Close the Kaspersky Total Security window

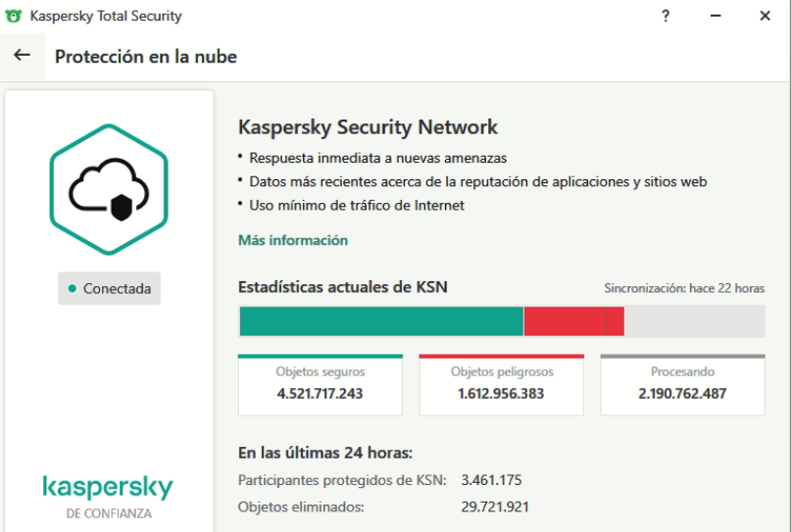[765, 16]
